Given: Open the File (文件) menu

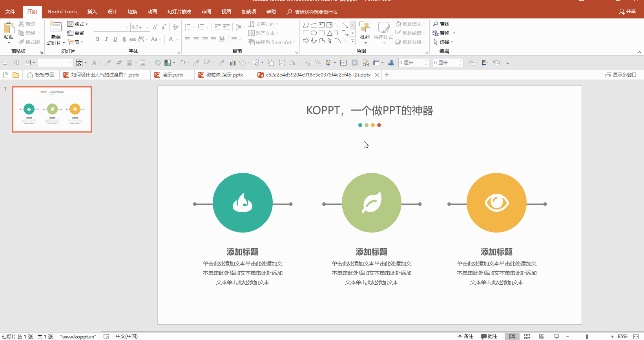Looking at the screenshot, I should 10,12.
